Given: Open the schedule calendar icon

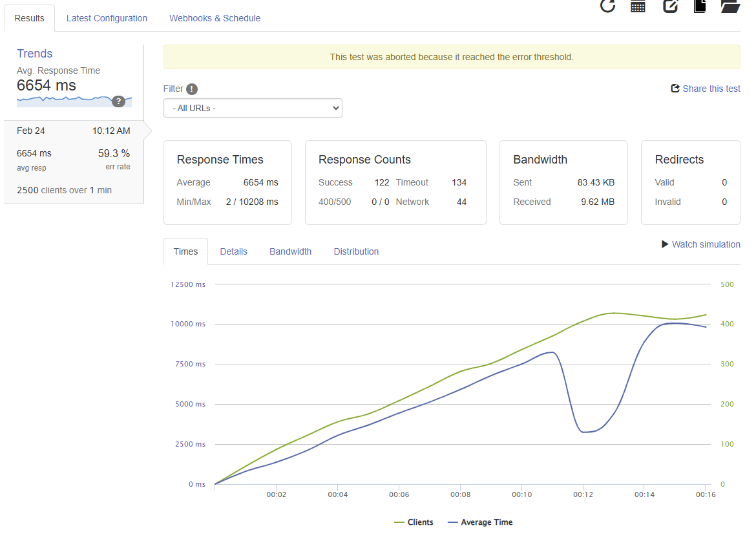Looking at the screenshot, I should point(638,6).
